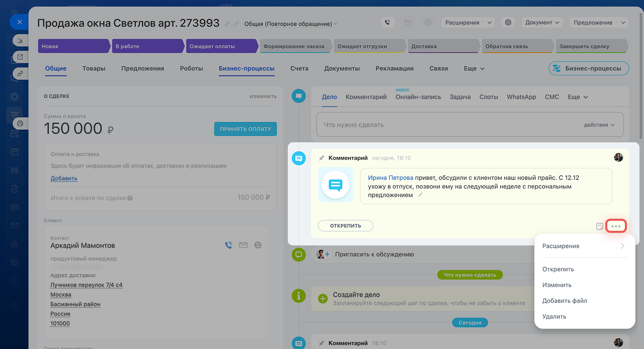Screen dimensions: 644x349
Task: Open Ирина Петрова mention link
Action: 390,178
